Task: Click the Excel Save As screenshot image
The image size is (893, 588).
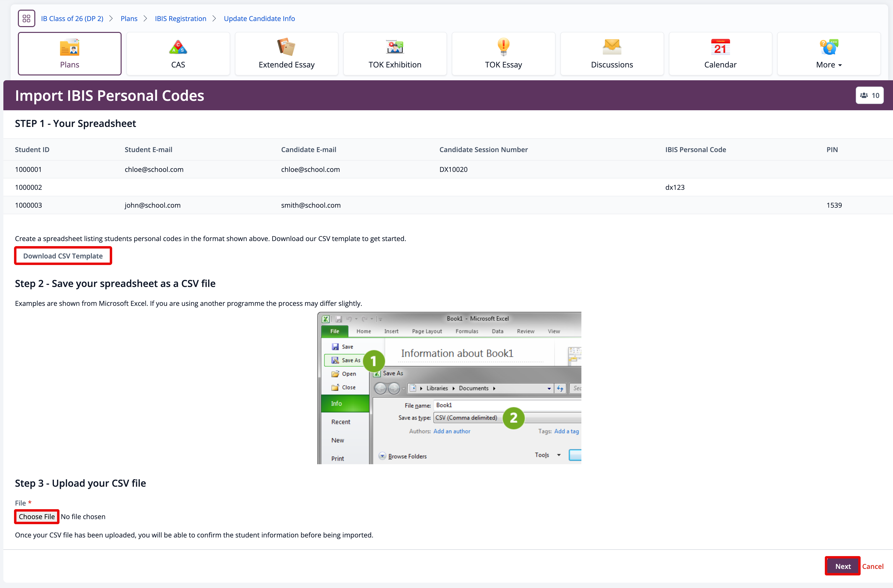Action: click(449, 388)
